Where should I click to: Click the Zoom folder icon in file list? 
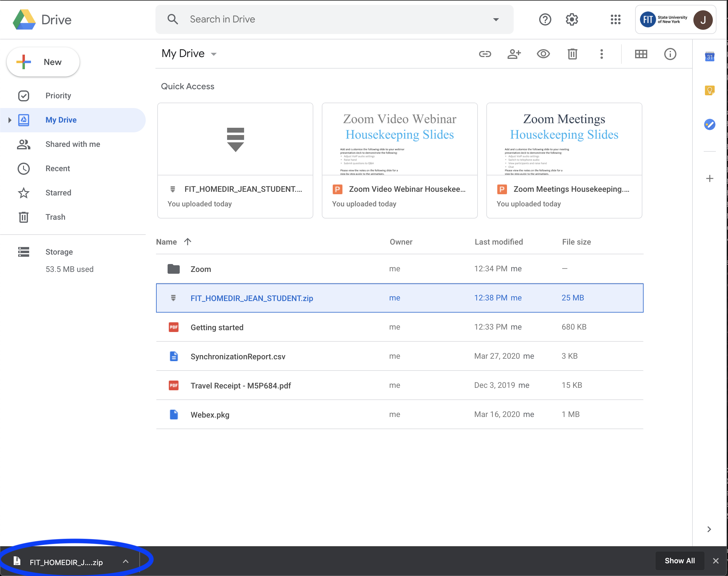[x=174, y=269]
